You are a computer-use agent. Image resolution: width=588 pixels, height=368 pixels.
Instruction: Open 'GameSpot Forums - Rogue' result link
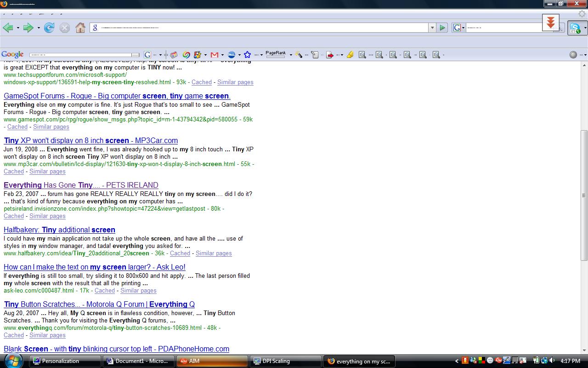(117, 96)
